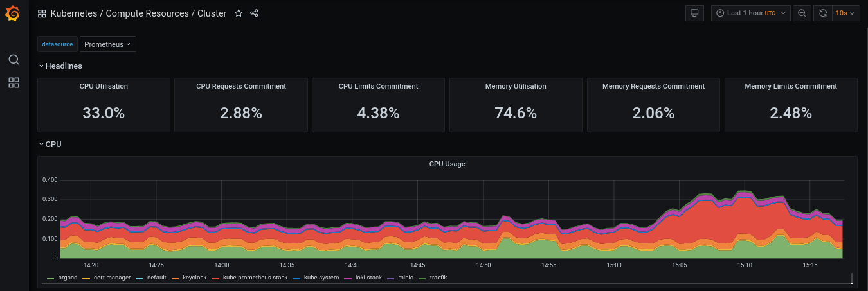Refresh the dashboard now
Screen dimensions: 868x291
[x=822, y=13]
